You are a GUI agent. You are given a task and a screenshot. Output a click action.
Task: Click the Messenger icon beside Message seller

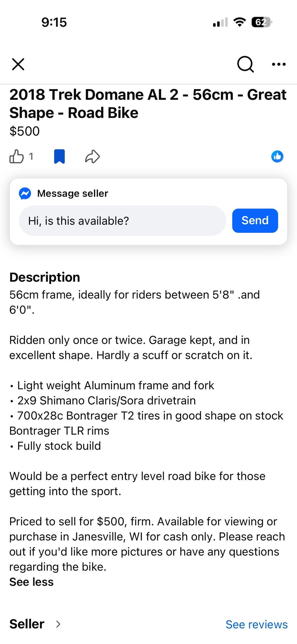coord(25,193)
